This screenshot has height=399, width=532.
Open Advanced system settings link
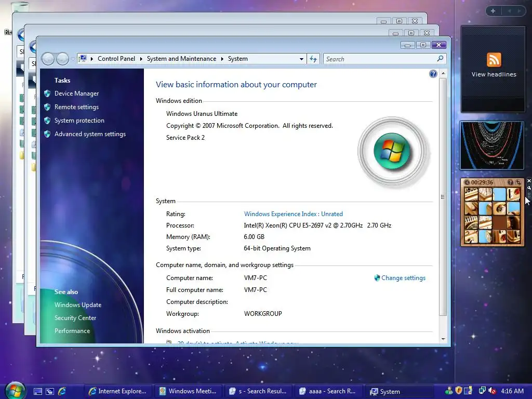90,134
